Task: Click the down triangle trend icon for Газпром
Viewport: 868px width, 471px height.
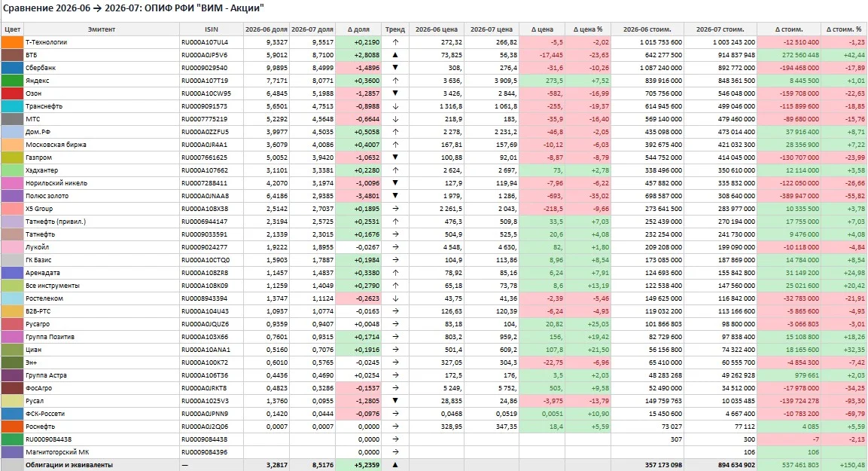Action: click(x=395, y=158)
